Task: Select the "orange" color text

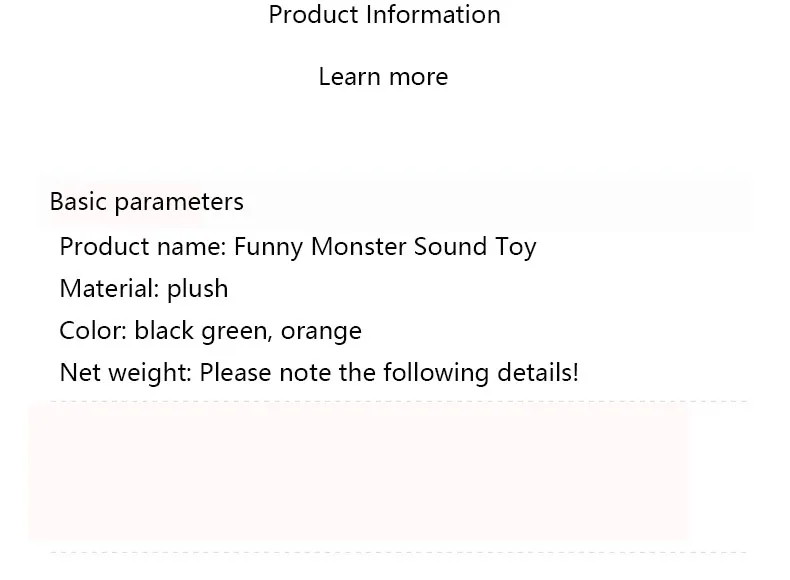Action: [x=321, y=331]
